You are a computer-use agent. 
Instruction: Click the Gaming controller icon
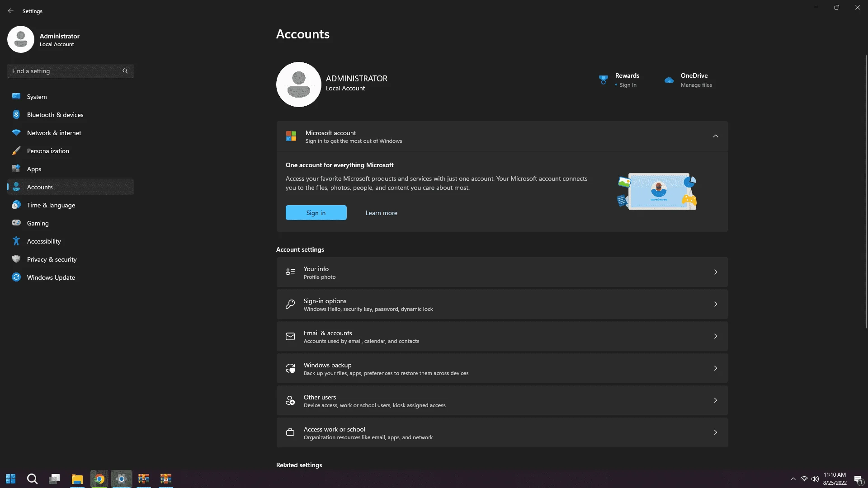point(16,223)
